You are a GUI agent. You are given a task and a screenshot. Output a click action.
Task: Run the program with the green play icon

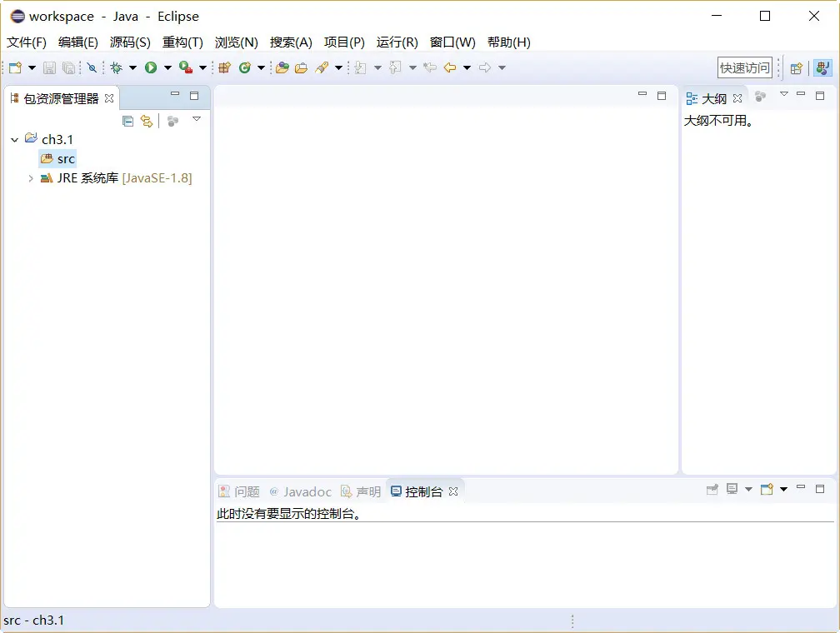(x=151, y=67)
